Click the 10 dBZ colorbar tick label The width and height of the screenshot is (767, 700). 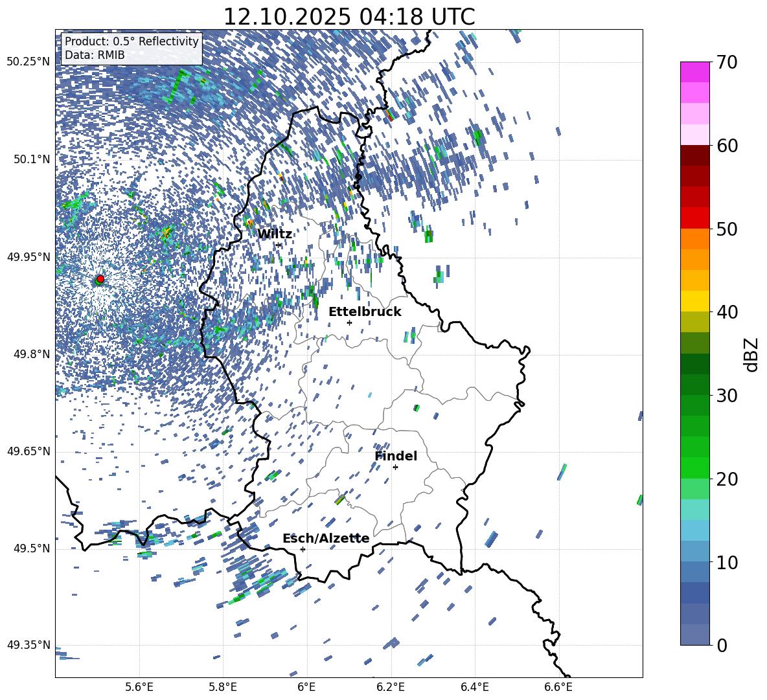727,562
